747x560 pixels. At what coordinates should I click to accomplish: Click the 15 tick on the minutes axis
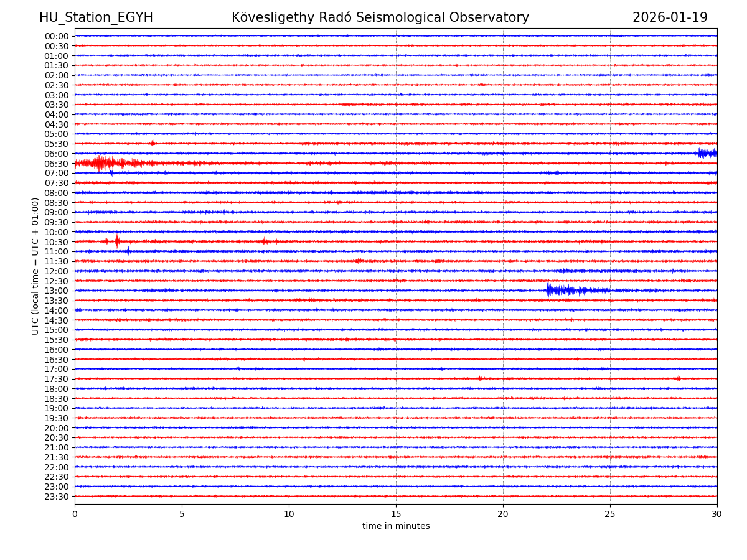click(396, 515)
